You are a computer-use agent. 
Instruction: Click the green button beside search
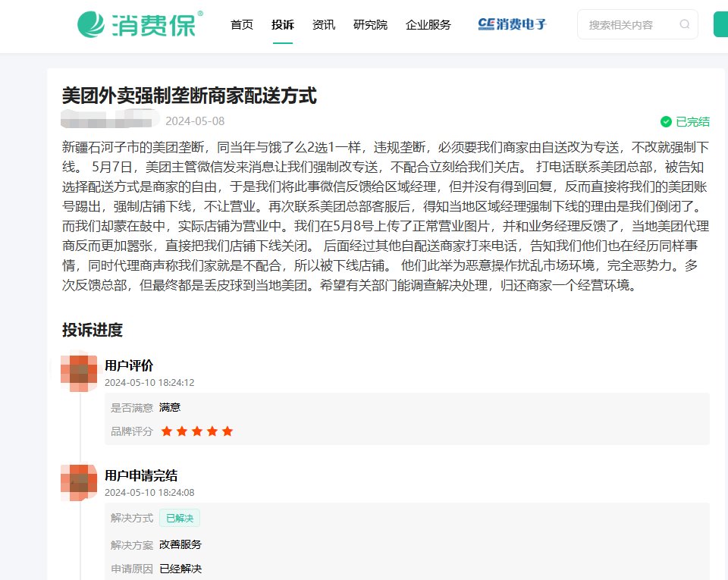(720, 24)
